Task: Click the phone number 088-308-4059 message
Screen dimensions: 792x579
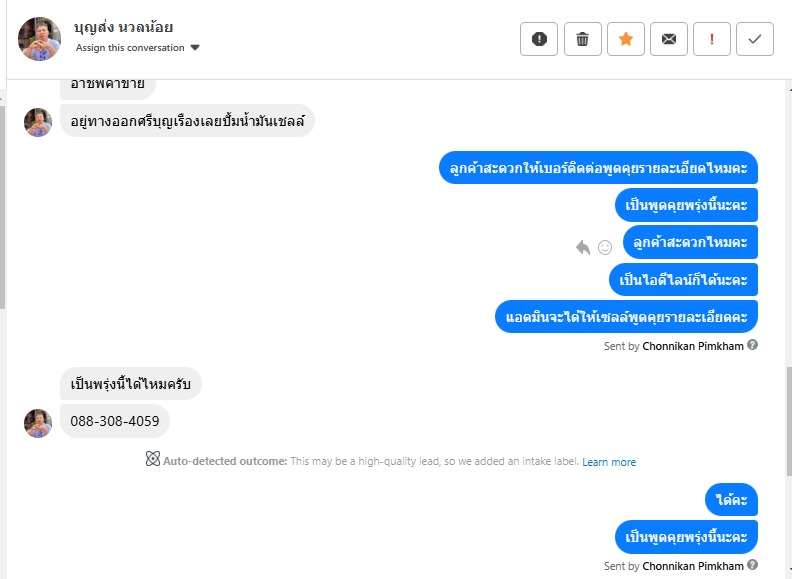Action: point(115,421)
